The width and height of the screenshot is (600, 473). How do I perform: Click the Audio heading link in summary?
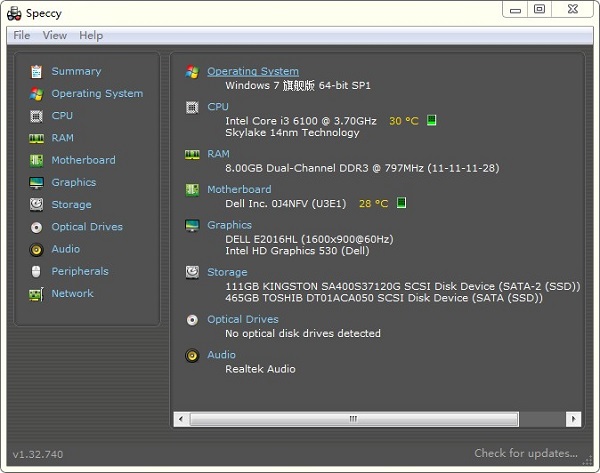click(x=221, y=355)
